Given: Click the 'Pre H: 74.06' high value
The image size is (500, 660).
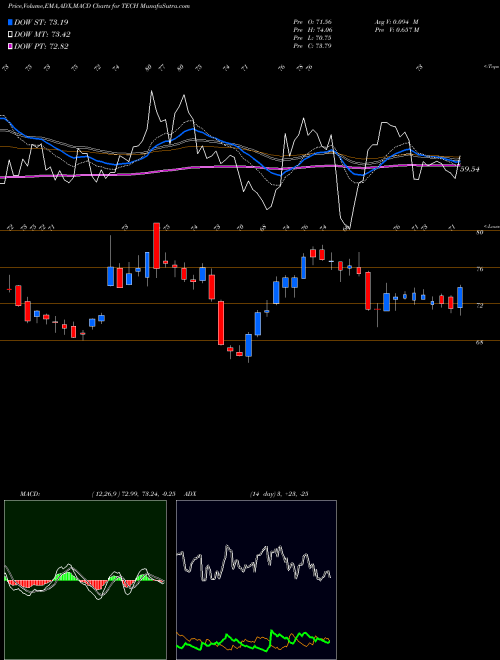Looking at the screenshot, I should point(313,30).
